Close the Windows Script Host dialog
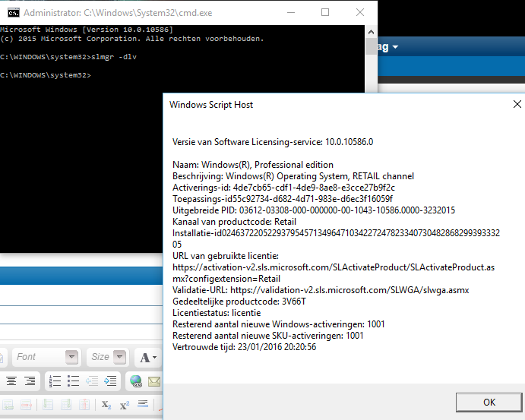This screenshot has height=420, width=525. coord(517,104)
